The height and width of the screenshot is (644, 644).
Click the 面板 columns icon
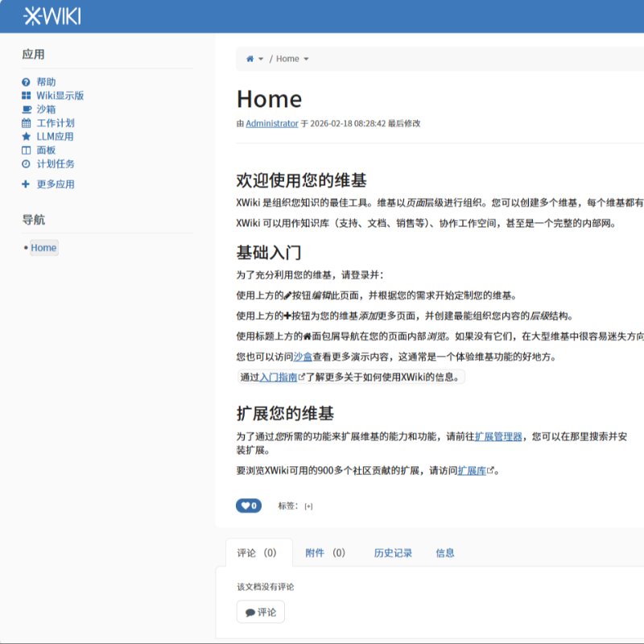click(26, 151)
